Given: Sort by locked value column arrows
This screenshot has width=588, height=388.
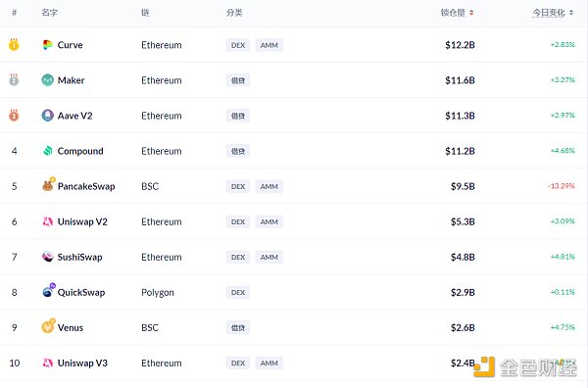Looking at the screenshot, I should [471, 13].
